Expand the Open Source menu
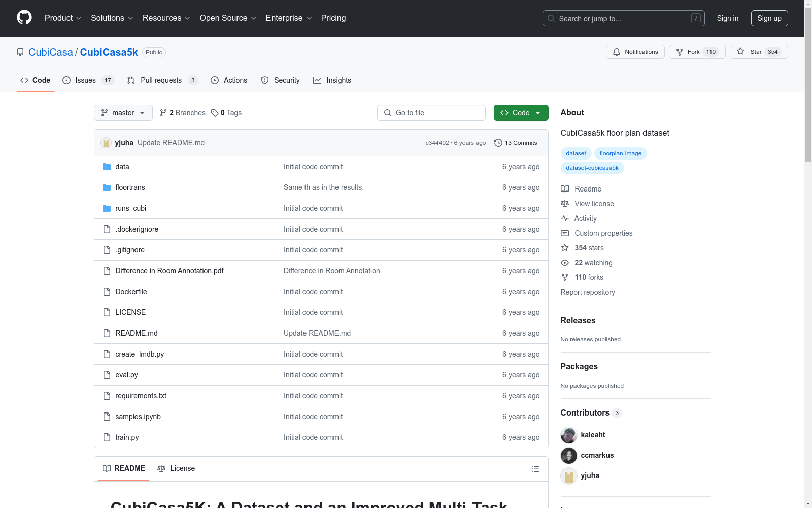This screenshot has height=508, width=812. (228, 18)
